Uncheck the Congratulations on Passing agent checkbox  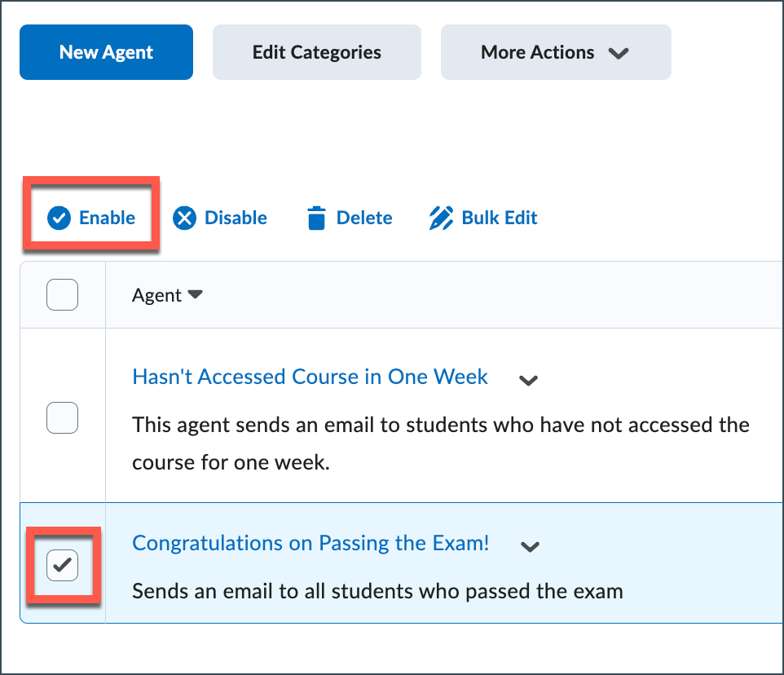63,565
